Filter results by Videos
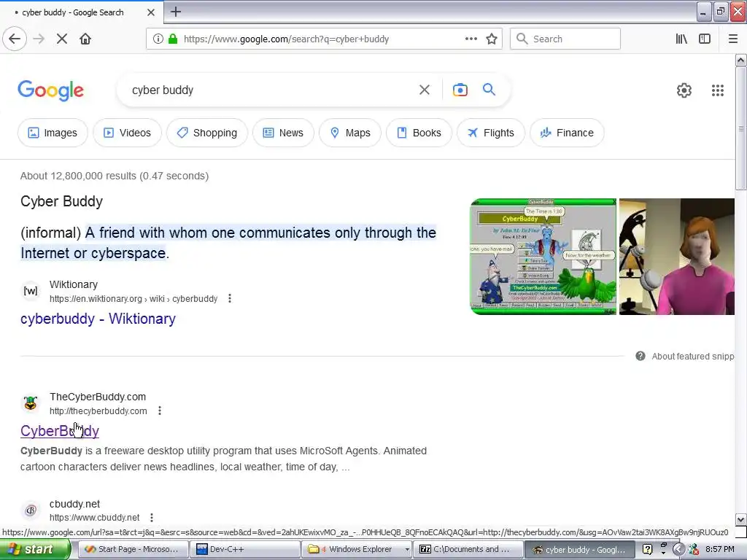 (127, 133)
